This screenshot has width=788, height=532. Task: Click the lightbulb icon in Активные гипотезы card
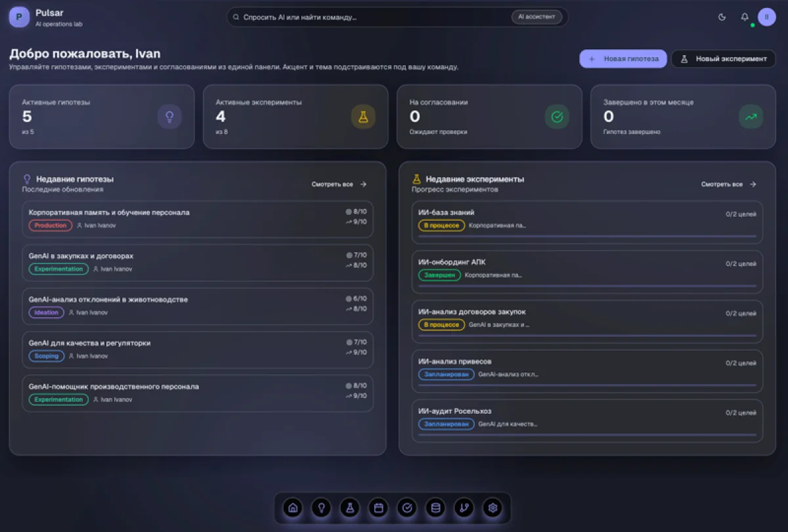(x=169, y=117)
